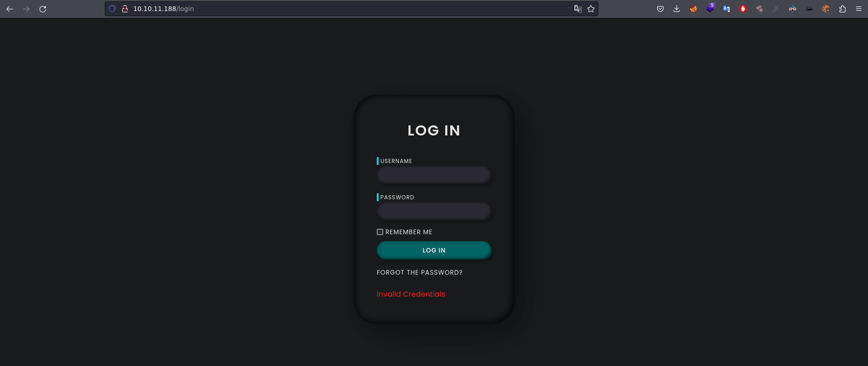The width and height of the screenshot is (868, 366).
Task: Focus the Username input field
Action: (x=434, y=175)
